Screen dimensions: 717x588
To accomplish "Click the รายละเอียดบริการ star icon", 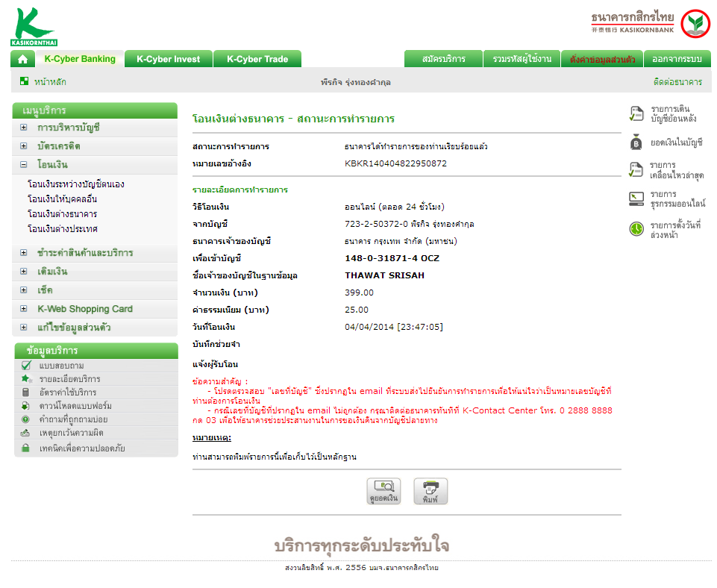I will tap(26, 378).
